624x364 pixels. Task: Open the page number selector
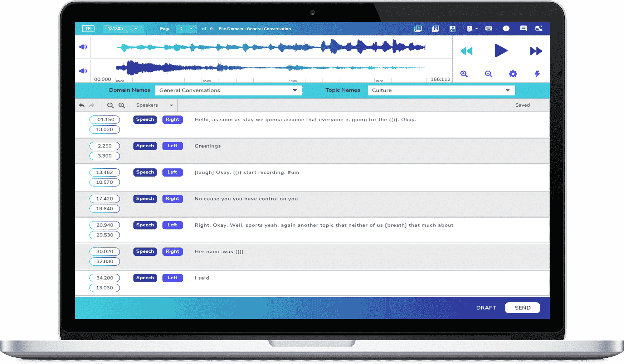(x=186, y=29)
